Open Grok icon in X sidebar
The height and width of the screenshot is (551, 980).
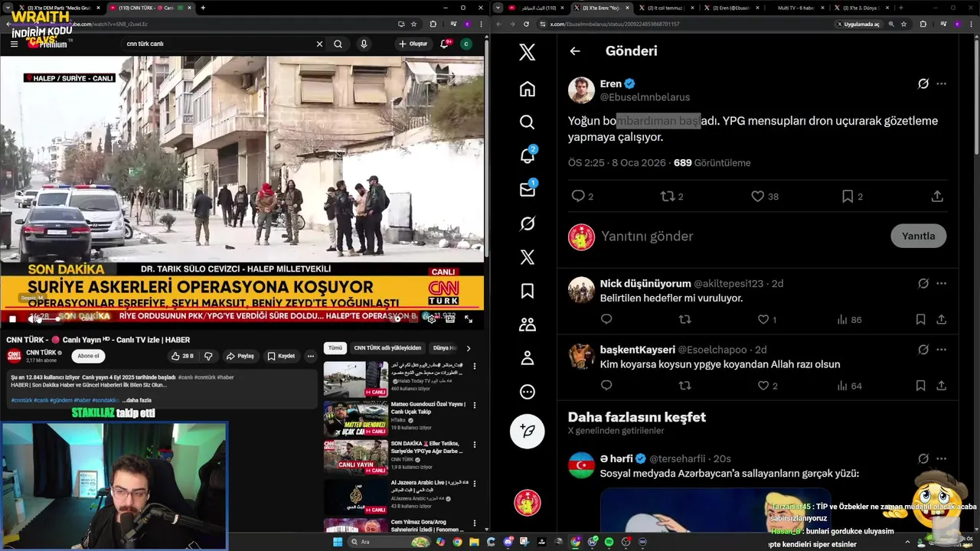tap(527, 223)
